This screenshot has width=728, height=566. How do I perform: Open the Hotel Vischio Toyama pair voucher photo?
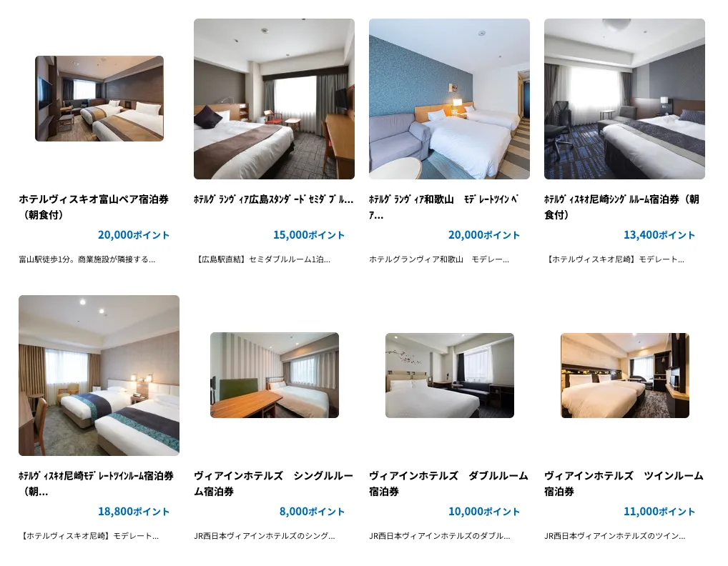(99, 99)
